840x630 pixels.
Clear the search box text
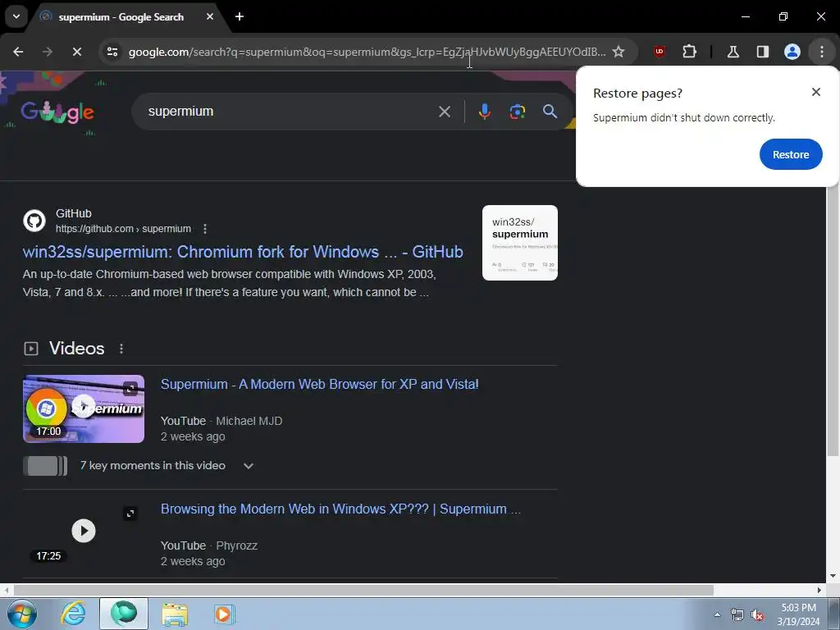[x=444, y=112]
